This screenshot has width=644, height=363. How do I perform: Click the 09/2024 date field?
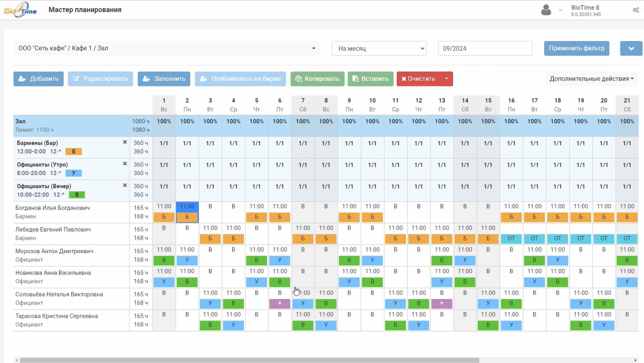485,48
